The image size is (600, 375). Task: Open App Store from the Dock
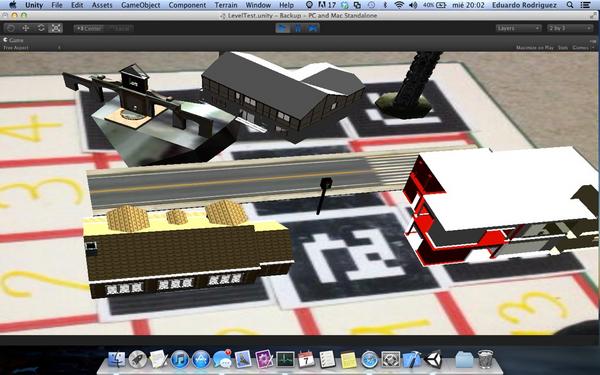coord(201,360)
